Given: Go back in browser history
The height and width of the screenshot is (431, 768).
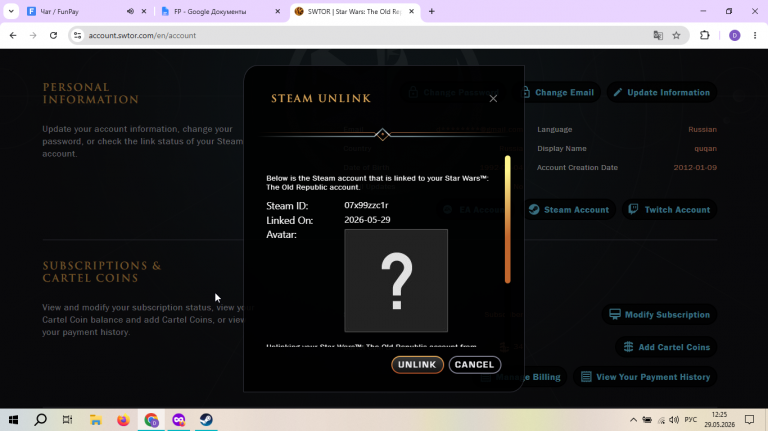Looking at the screenshot, I should (13, 35).
